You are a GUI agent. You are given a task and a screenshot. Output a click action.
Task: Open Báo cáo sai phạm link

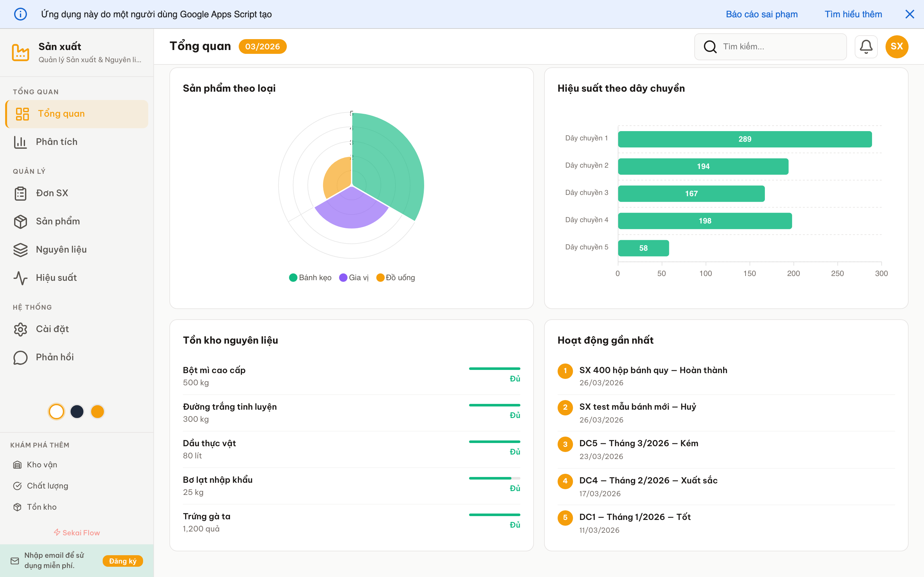(761, 14)
